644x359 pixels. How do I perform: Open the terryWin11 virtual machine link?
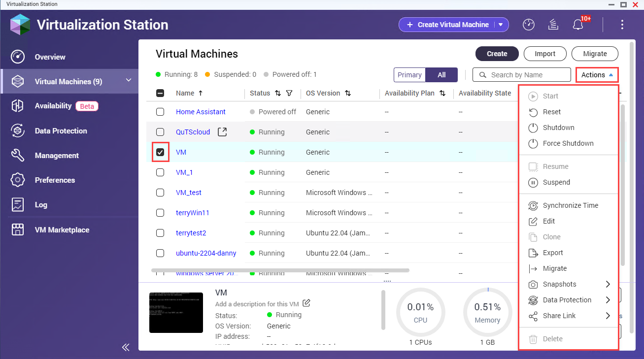(193, 213)
